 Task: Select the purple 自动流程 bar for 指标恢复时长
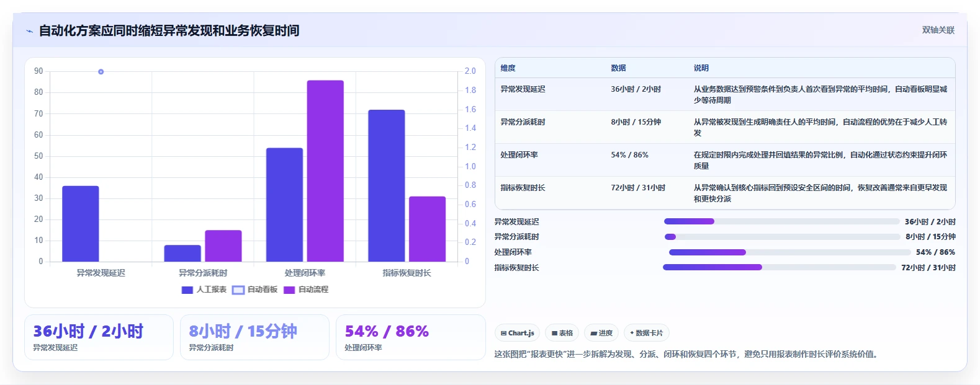[x=427, y=229]
